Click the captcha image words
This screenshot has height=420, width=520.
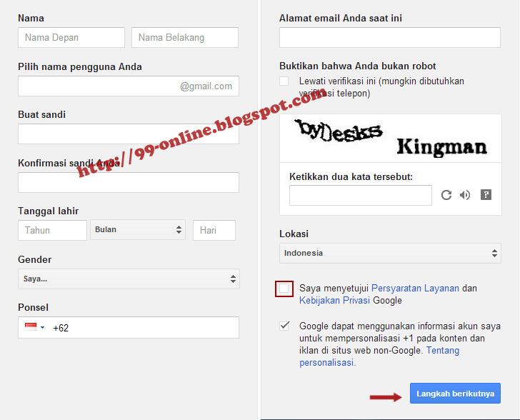pos(390,138)
